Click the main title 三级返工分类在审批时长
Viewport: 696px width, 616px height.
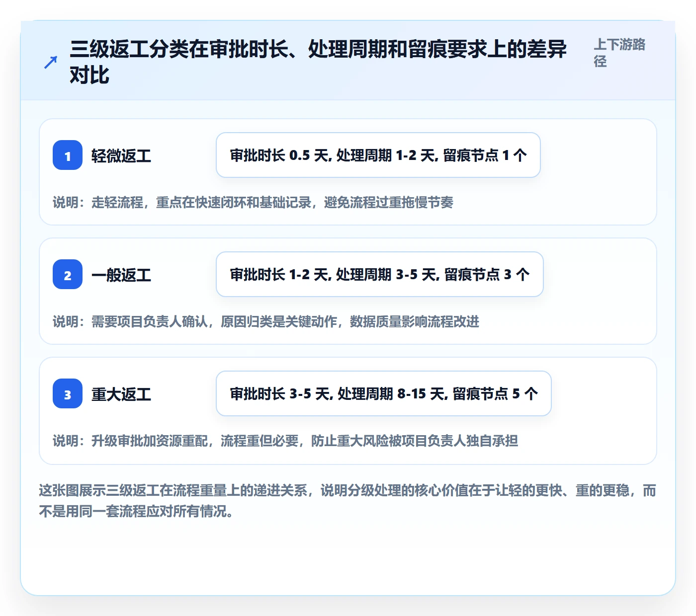click(x=318, y=62)
